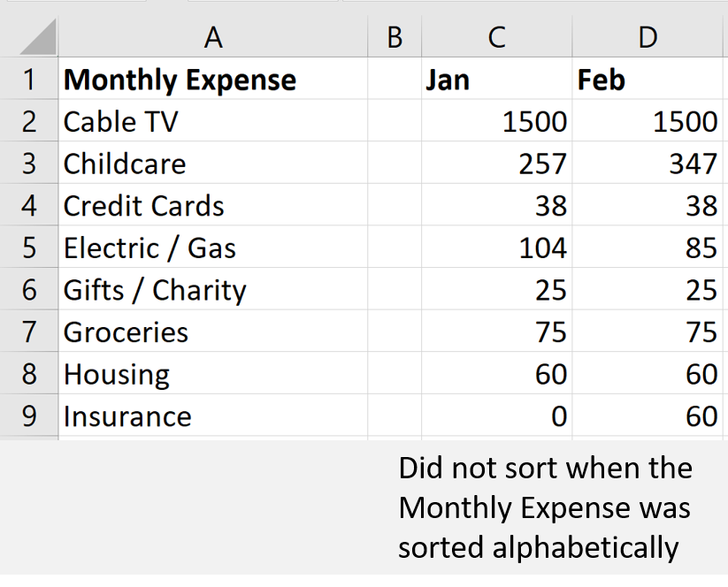Select the Credit Cards cell
This screenshot has height=587, width=728.
click(213, 205)
